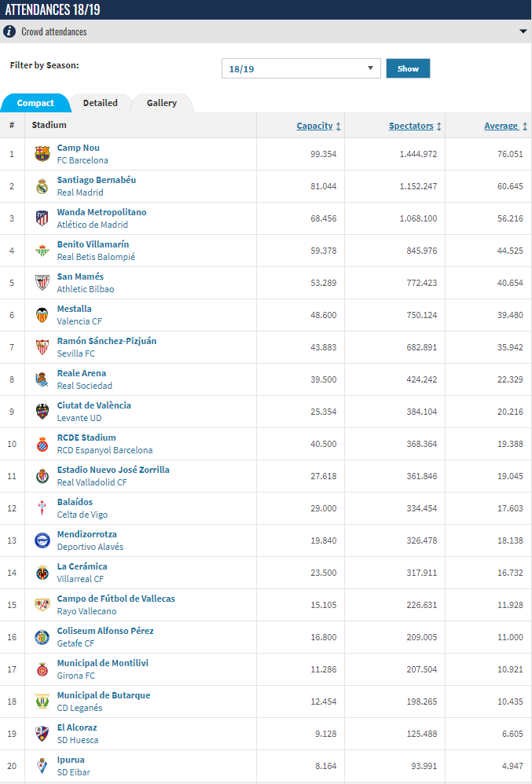Click the Athletic Bilbao crest icon
Viewport: 532px width, 784px height.
pos(42,283)
